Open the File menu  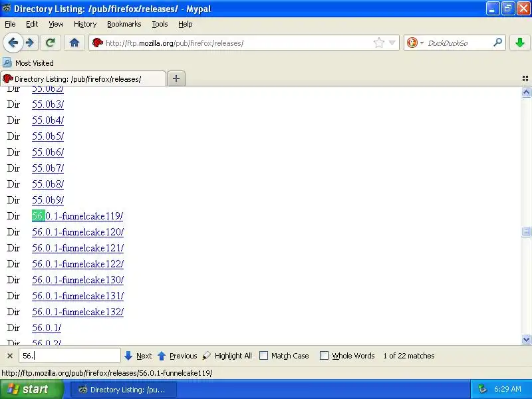tap(10, 24)
